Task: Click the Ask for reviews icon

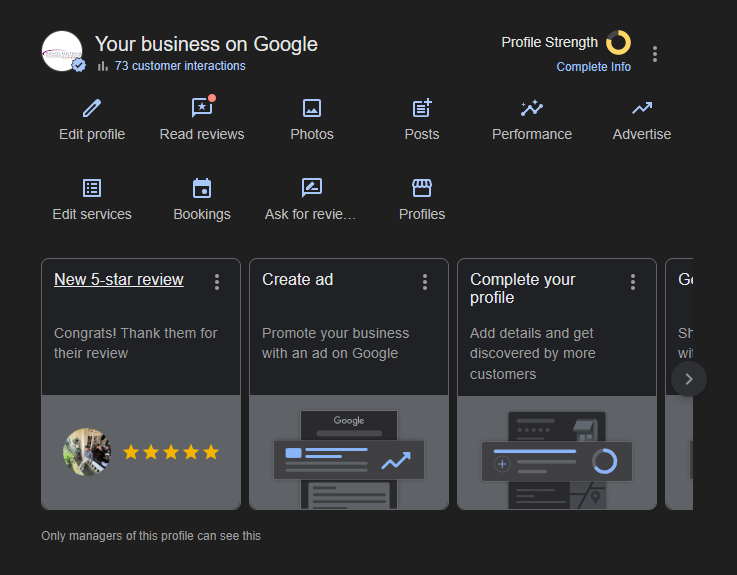Action: tap(312, 188)
